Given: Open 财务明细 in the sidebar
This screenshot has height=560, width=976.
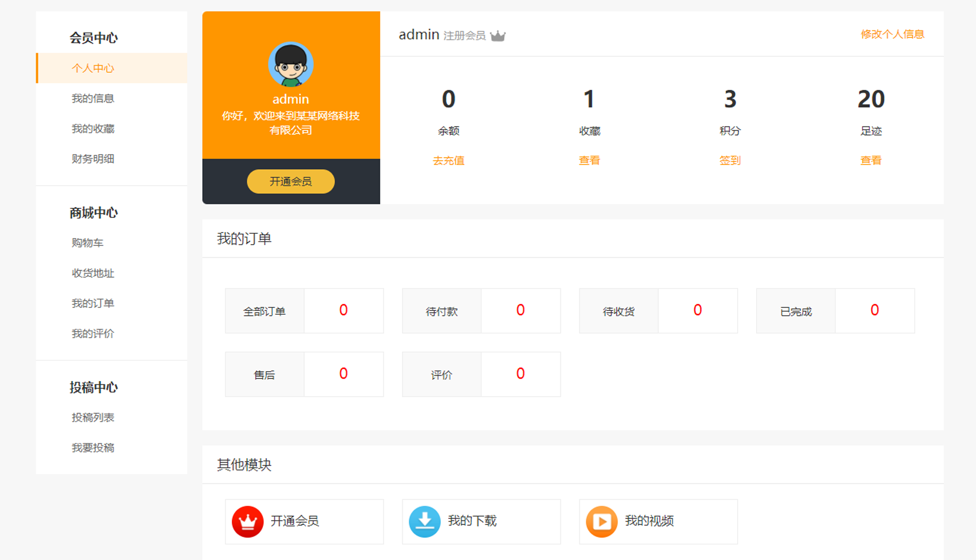Looking at the screenshot, I should tap(93, 159).
